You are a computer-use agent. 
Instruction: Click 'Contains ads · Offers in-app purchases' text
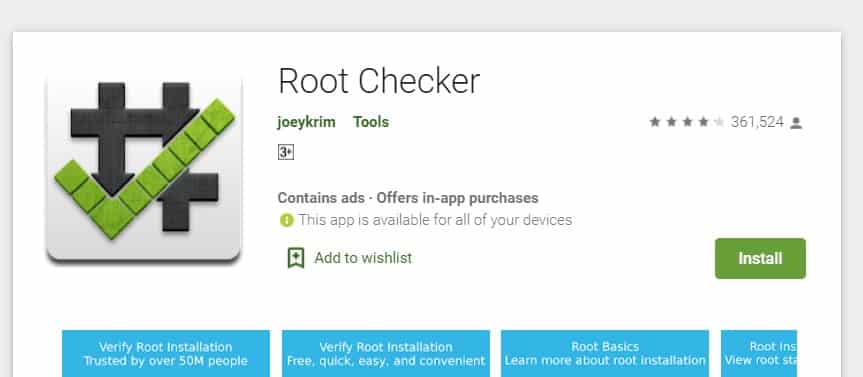click(408, 198)
